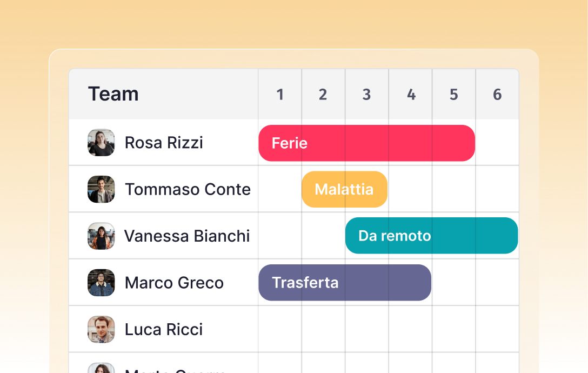Click the name Luca Ricci
This screenshot has height=373, width=588.
(164, 329)
